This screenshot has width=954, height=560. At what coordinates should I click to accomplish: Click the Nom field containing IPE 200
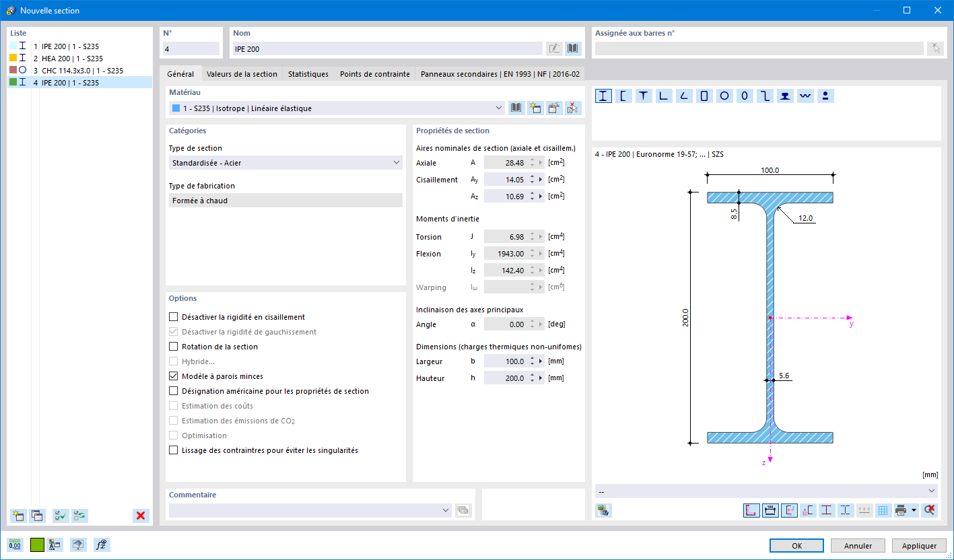[387, 48]
